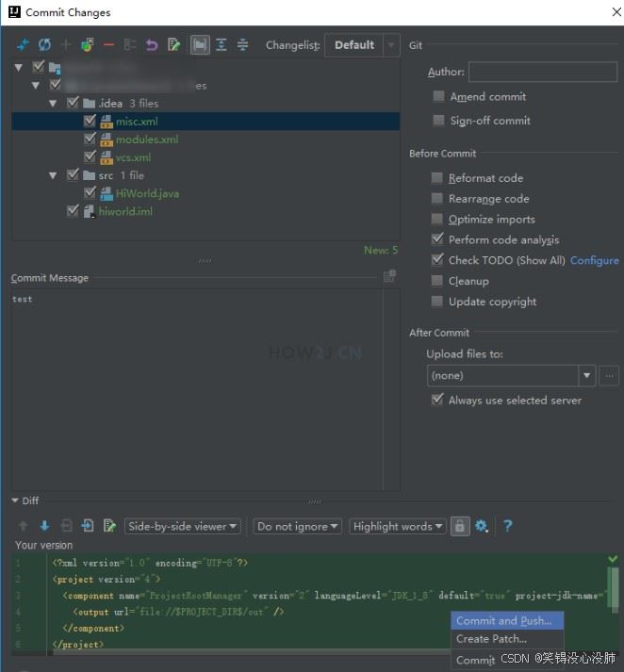Enable Sign-off commit checkbox
The image size is (624, 672).
pos(438,120)
